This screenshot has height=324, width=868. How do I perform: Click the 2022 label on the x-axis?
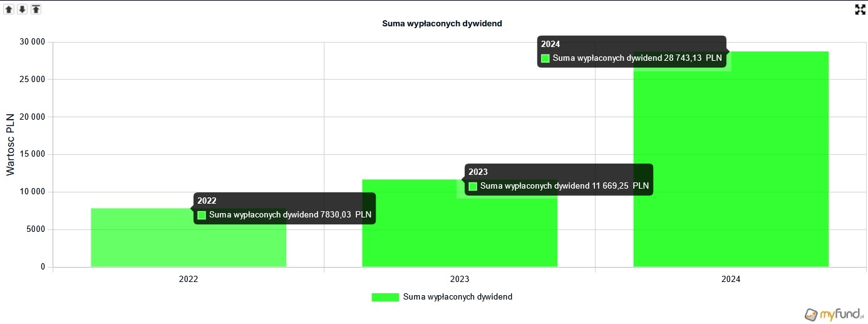click(189, 280)
